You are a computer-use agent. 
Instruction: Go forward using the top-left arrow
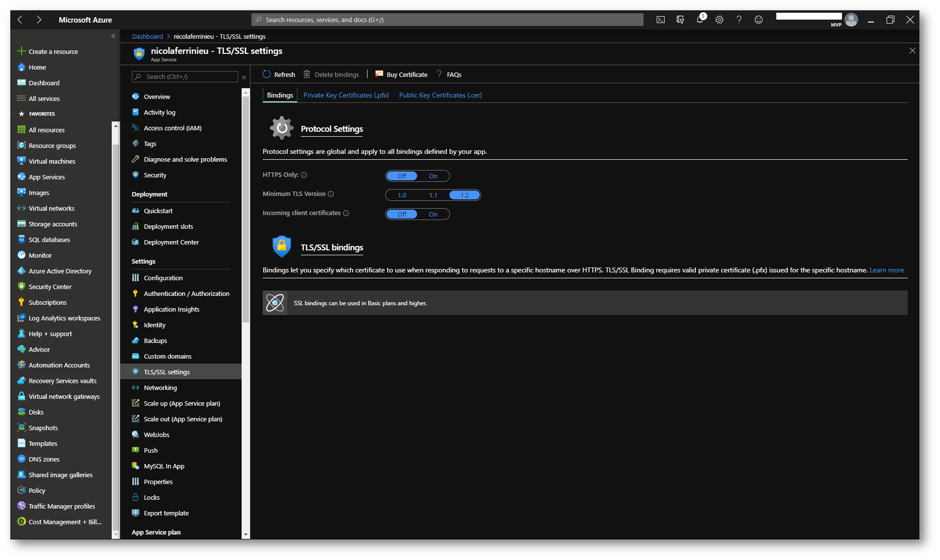tap(39, 20)
